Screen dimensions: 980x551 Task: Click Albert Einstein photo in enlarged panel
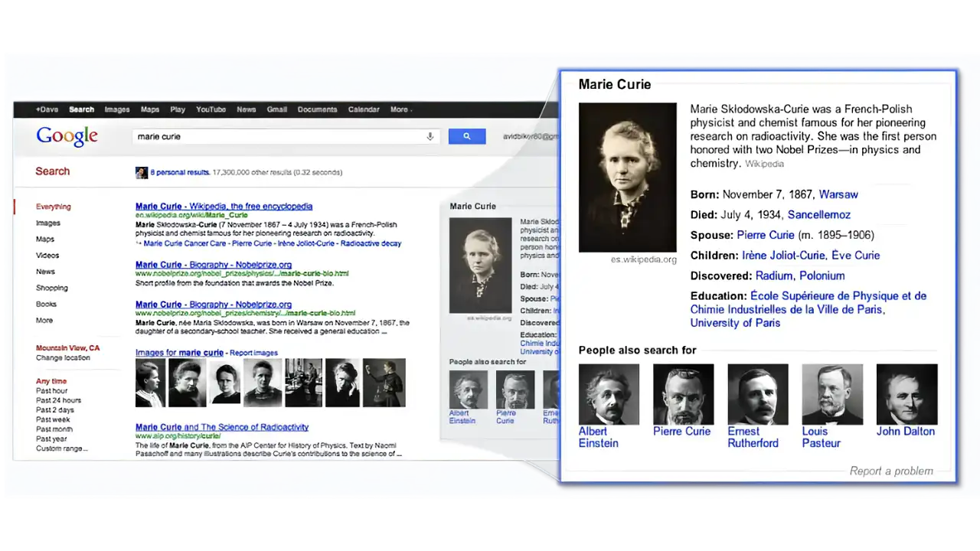609,394
